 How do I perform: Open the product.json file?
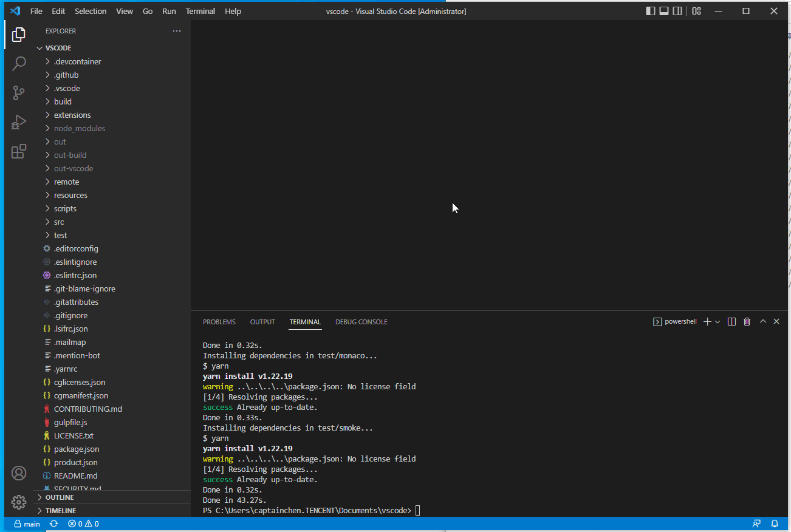point(112,462)
